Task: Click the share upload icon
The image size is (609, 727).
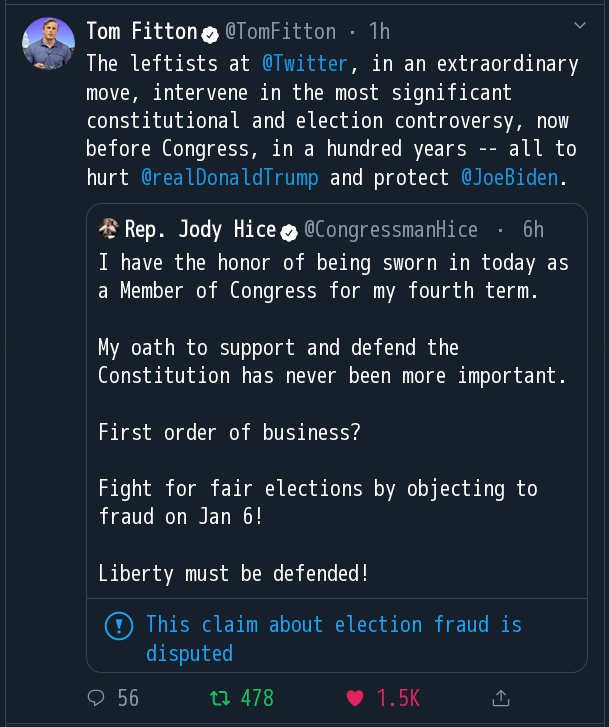Action: click(x=502, y=697)
